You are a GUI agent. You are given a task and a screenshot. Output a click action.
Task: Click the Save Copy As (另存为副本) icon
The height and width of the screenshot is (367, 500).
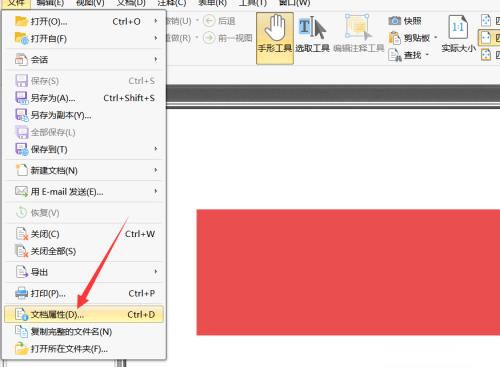tap(22, 115)
